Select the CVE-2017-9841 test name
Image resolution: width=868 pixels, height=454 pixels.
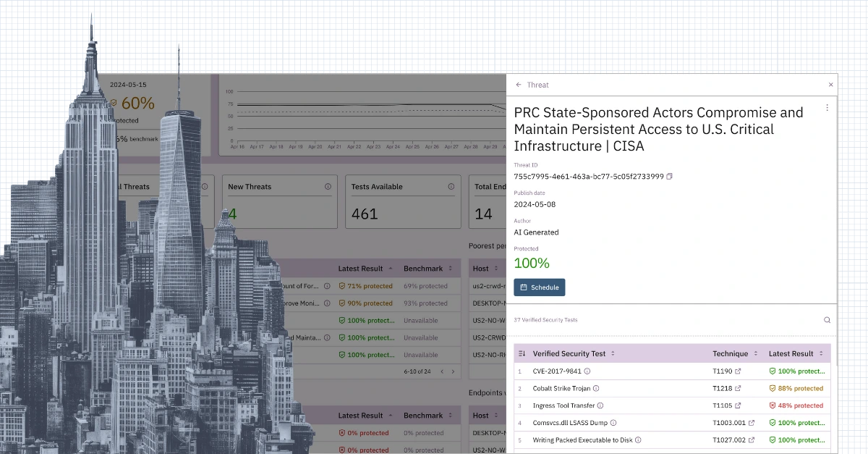pyautogui.click(x=556, y=371)
